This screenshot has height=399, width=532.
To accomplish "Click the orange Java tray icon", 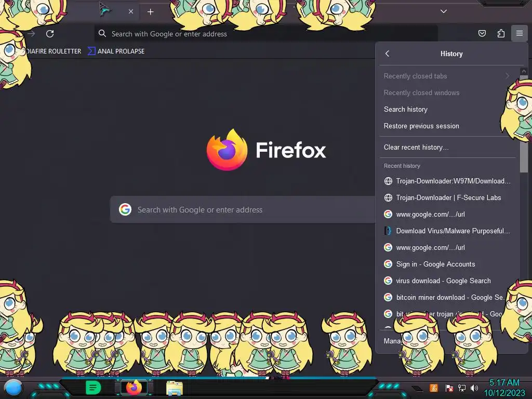I will [434, 388].
